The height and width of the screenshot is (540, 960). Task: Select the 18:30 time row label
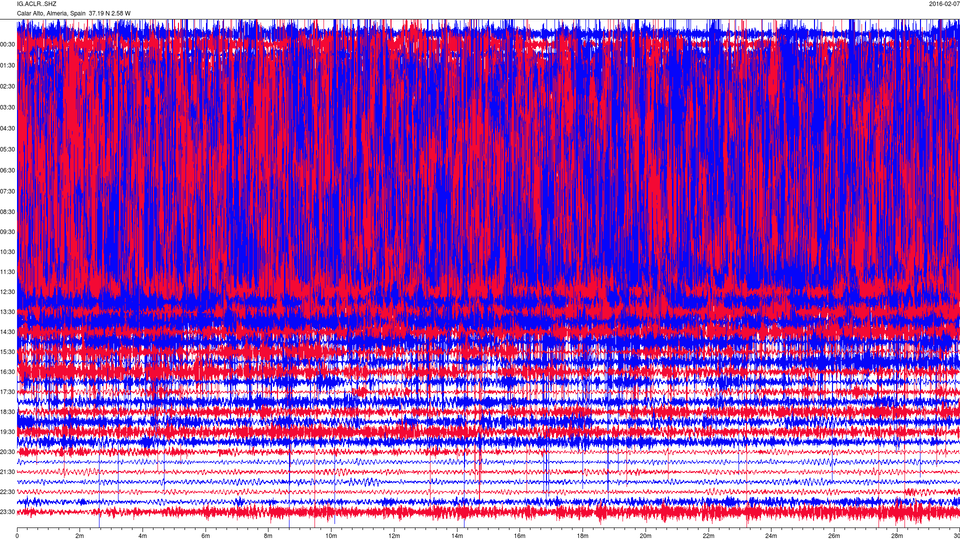[x=7, y=412]
